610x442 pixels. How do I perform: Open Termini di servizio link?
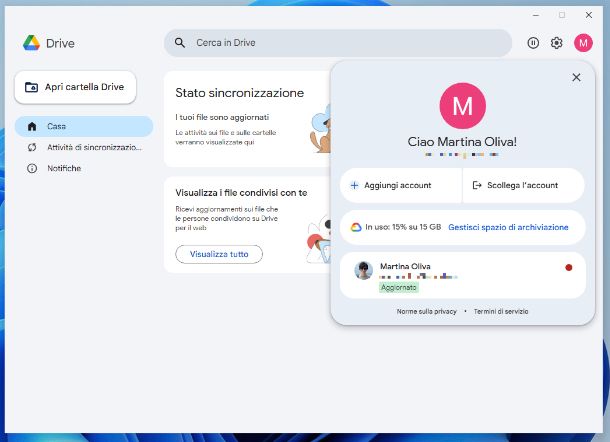[x=501, y=311]
